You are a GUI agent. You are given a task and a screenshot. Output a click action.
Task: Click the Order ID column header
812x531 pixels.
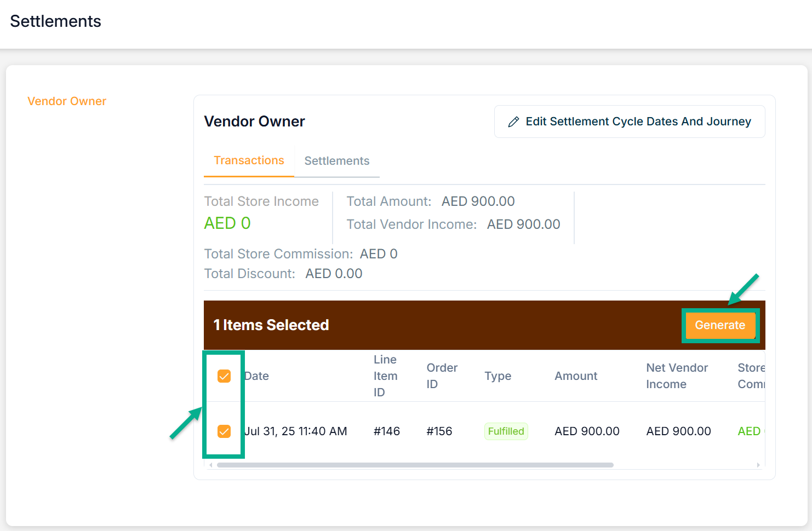click(x=442, y=376)
